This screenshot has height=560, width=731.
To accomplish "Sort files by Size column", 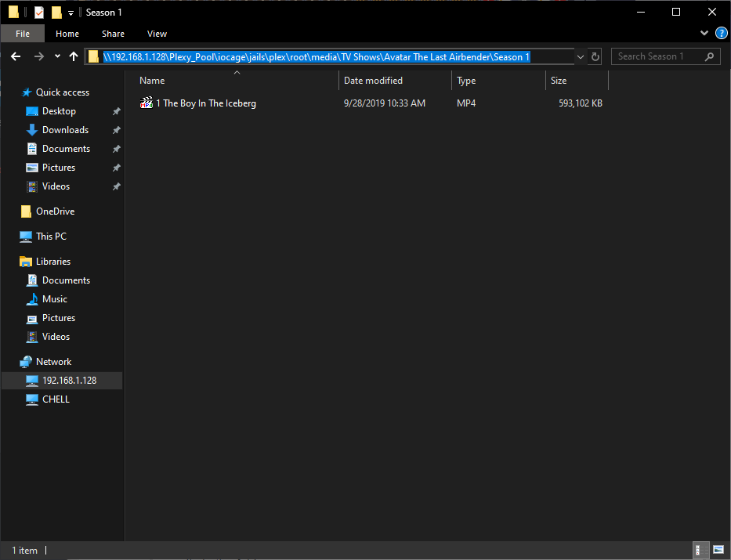I will (x=559, y=81).
